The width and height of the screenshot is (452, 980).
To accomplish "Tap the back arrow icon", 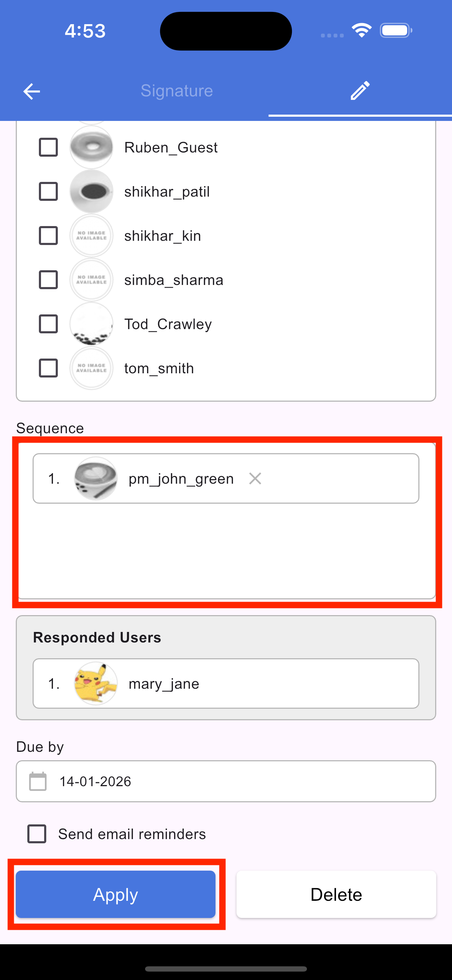I will [32, 91].
